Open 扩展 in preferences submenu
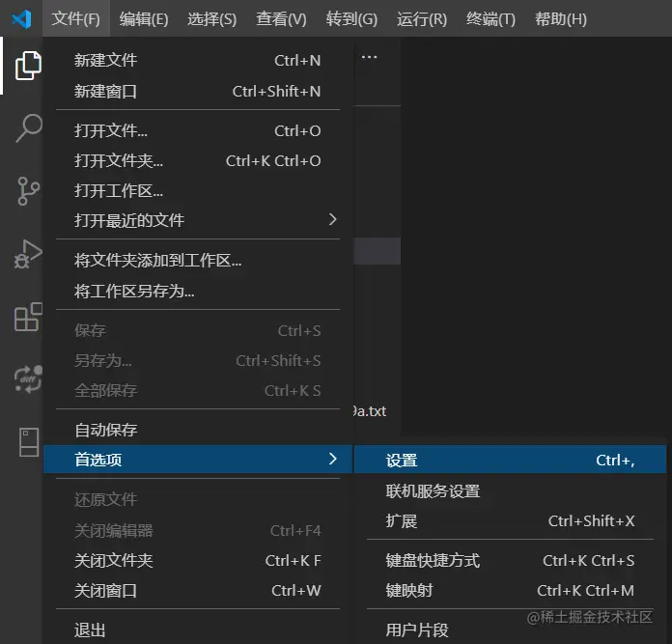672x644 pixels. [x=510, y=521]
